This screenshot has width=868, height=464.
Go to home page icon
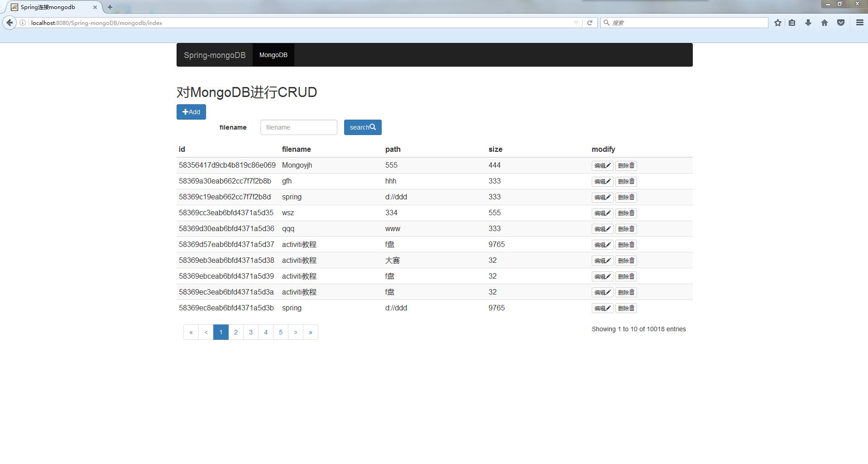click(825, 23)
